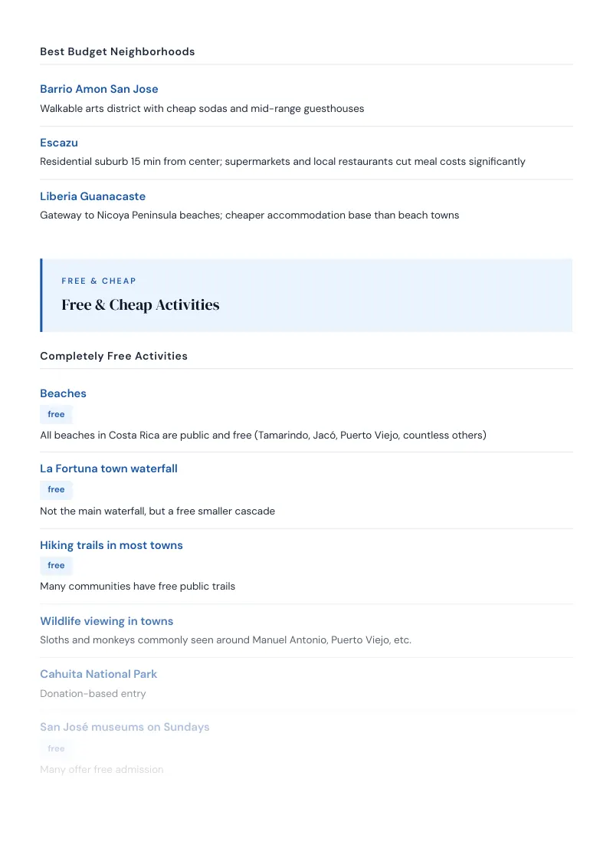Click the Donation-based entry description
Screen dimensions: 613x868
(x=93, y=694)
